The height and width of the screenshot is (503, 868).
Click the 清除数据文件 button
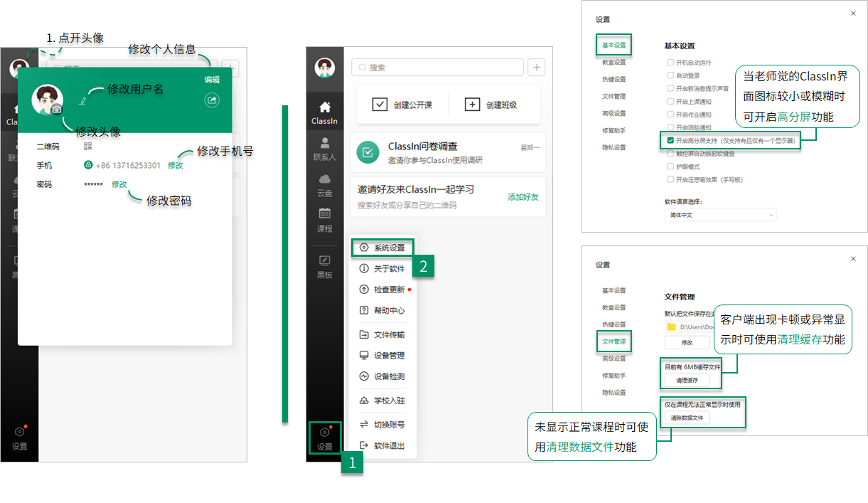[x=687, y=418]
